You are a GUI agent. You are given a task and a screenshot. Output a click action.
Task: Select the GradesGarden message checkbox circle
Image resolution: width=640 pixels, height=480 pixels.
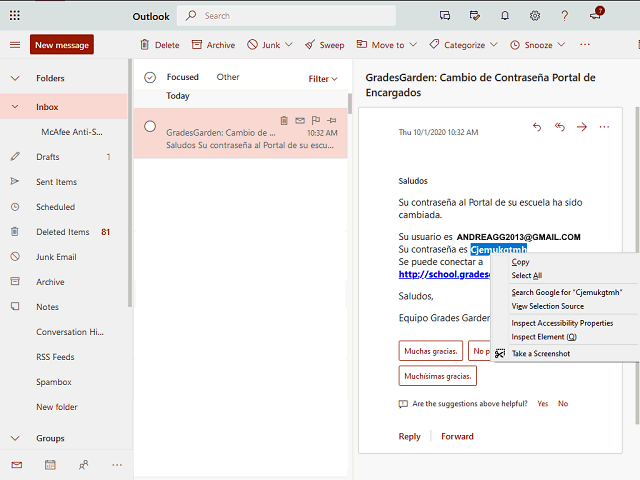(150, 127)
